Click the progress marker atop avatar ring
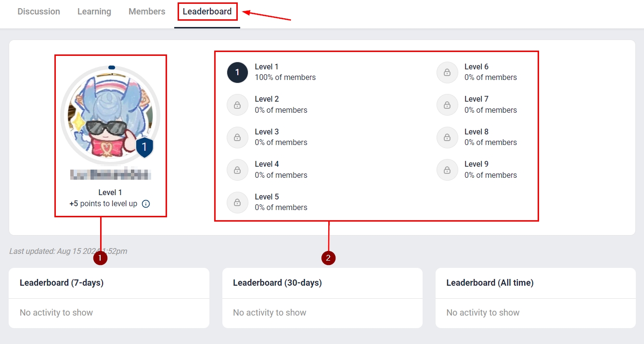This screenshot has width=644, height=344. tap(111, 67)
